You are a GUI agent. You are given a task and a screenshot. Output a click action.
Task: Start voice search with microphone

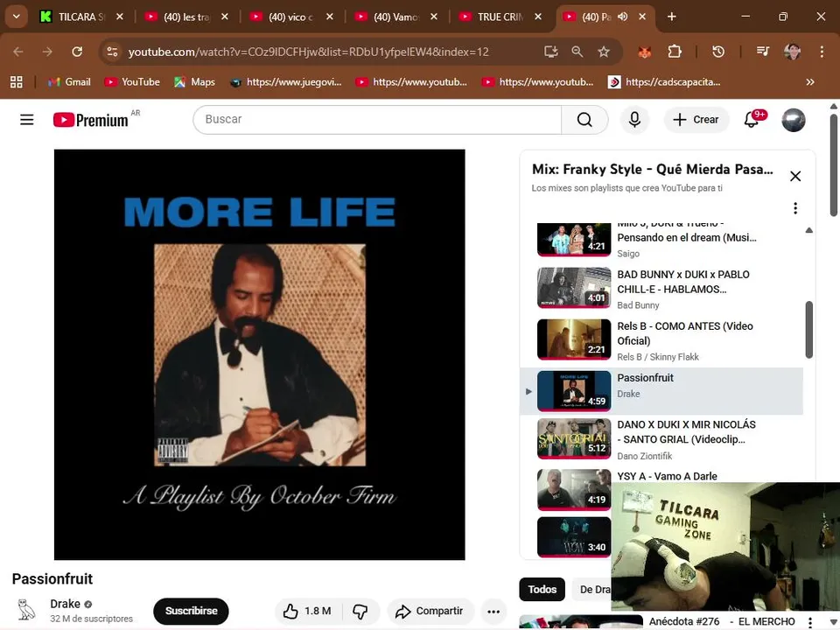635,120
